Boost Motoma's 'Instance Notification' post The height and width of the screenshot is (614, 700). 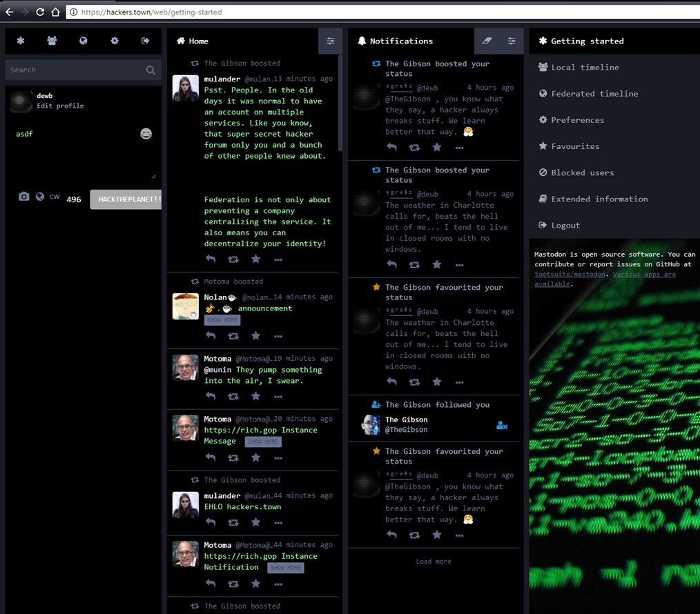click(233, 584)
